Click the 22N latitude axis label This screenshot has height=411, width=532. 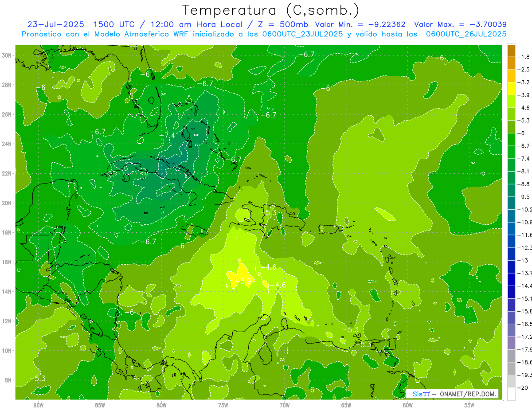(8, 173)
